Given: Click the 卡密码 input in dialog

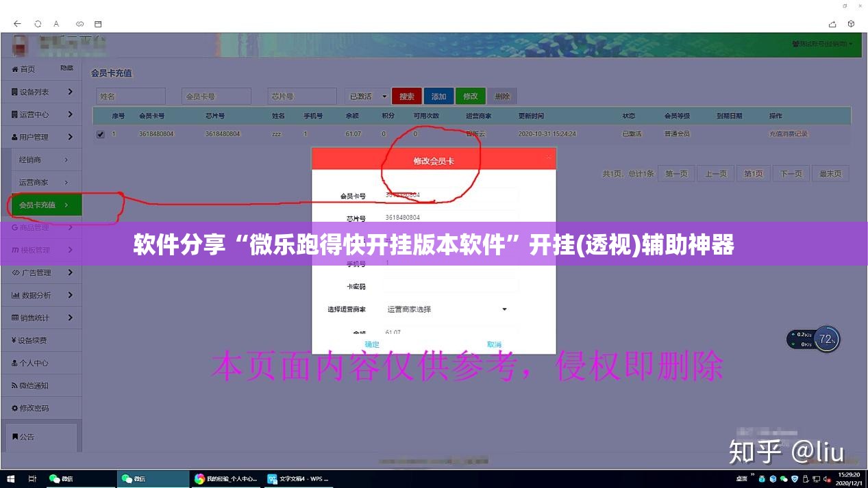Looking at the screenshot, I should tap(450, 286).
